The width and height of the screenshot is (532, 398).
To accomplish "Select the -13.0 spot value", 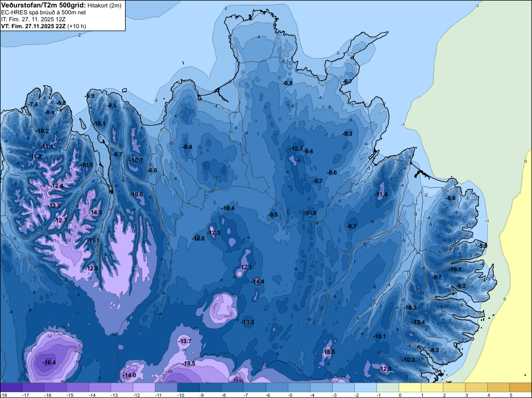I will pyautogui.click(x=54, y=205).
